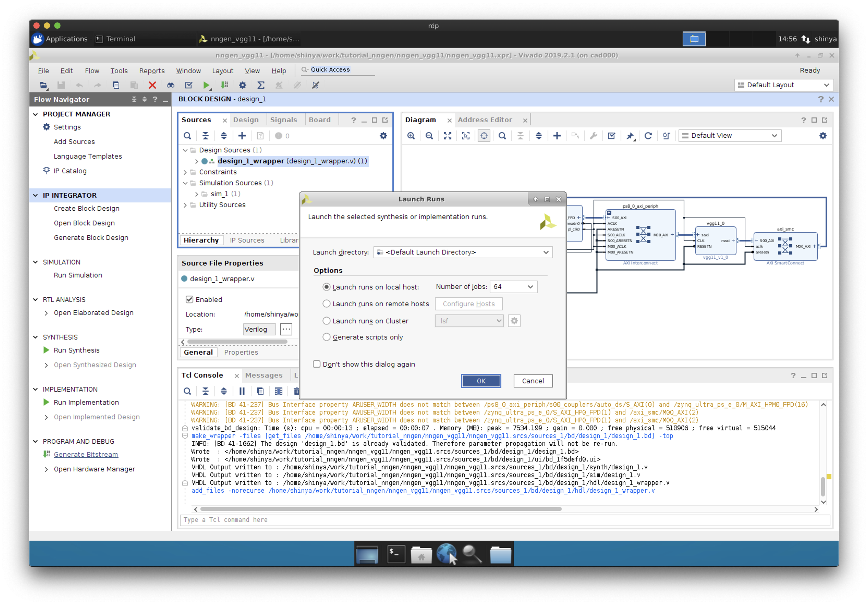Viewport: 868px width, 605px height.
Task: Click the Regenerate Layout refresh icon
Action: (648, 136)
